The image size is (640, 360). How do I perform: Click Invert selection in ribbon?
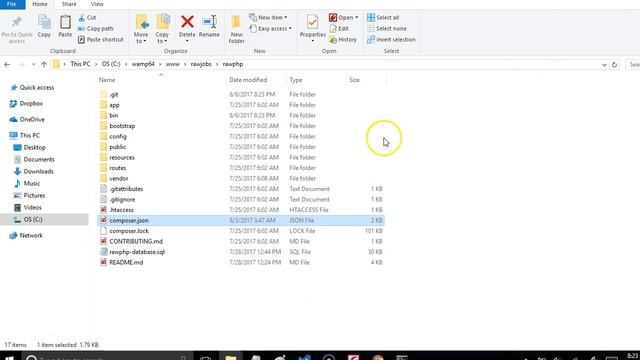coord(391,40)
